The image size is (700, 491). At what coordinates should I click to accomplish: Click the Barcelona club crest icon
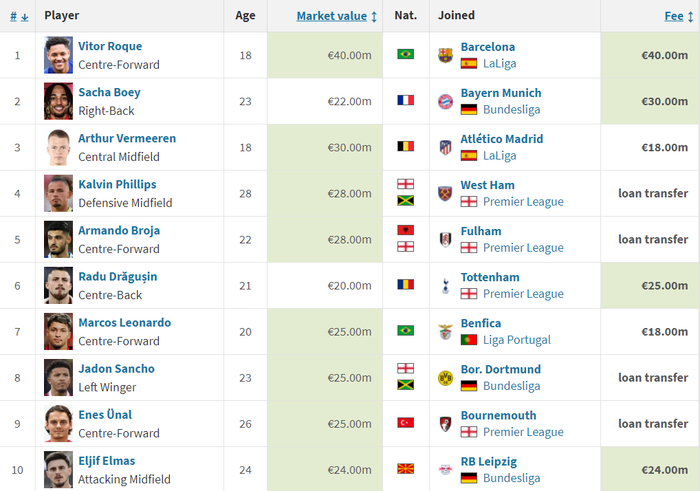pyautogui.click(x=445, y=55)
